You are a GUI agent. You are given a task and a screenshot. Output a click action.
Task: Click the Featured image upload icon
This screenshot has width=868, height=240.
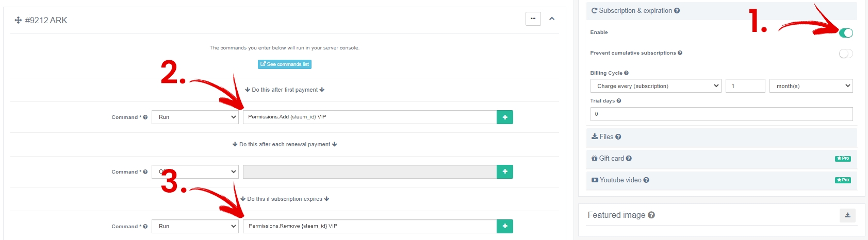coord(847,215)
